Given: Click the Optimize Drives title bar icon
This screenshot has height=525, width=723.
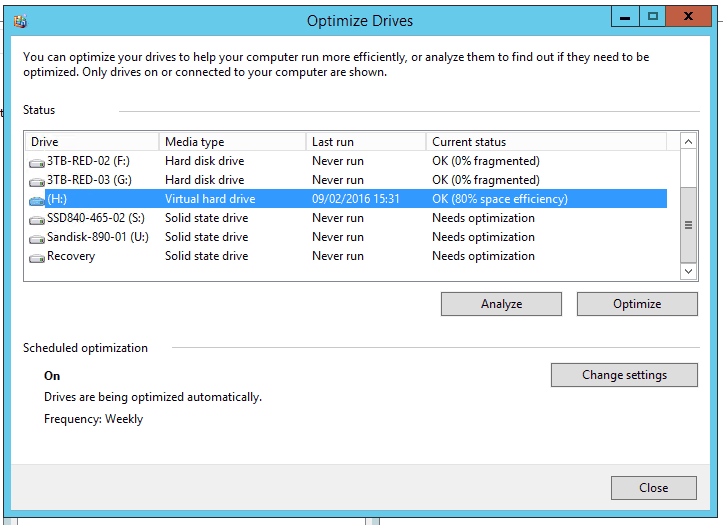Looking at the screenshot, I should [x=21, y=20].
